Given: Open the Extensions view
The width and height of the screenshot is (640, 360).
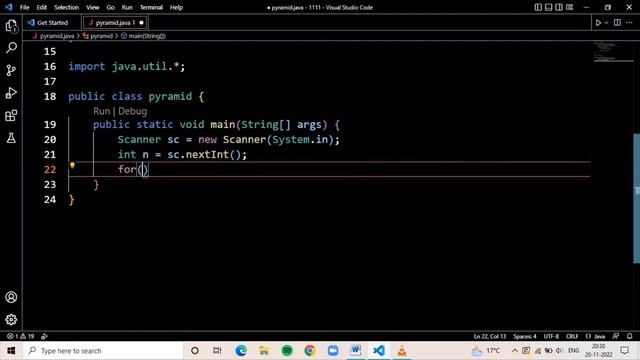Looking at the screenshot, I should pyautogui.click(x=11, y=116).
